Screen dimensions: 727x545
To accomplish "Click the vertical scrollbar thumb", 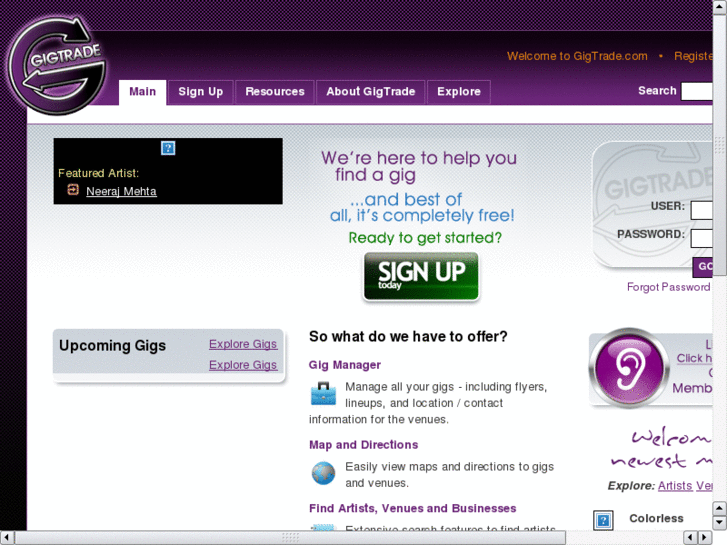I will (x=720, y=144).
